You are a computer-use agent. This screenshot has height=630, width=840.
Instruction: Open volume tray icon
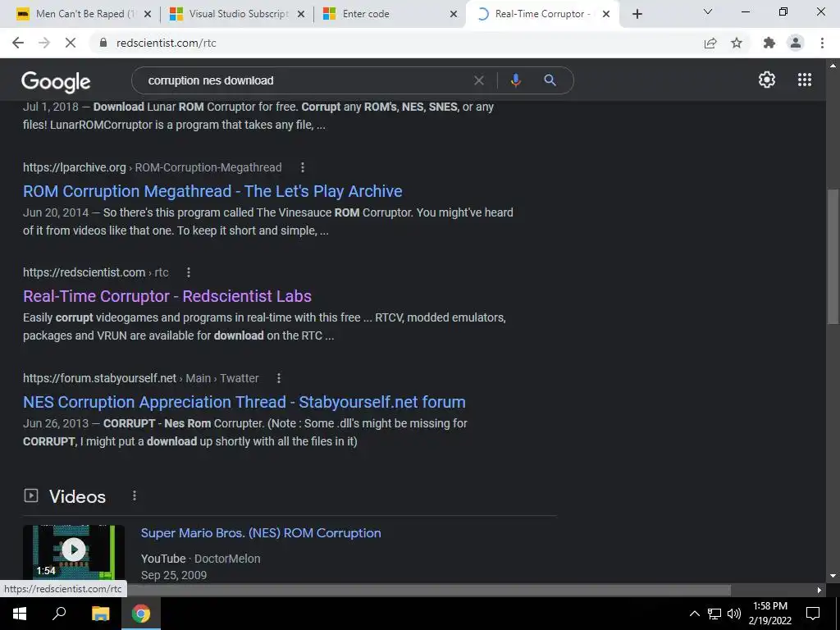(x=734, y=614)
